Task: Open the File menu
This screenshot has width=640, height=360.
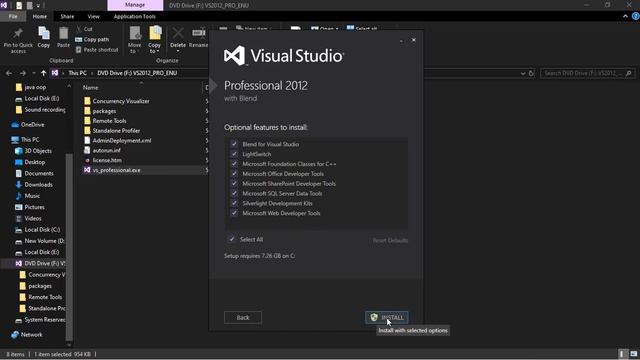Action: (x=13, y=16)
